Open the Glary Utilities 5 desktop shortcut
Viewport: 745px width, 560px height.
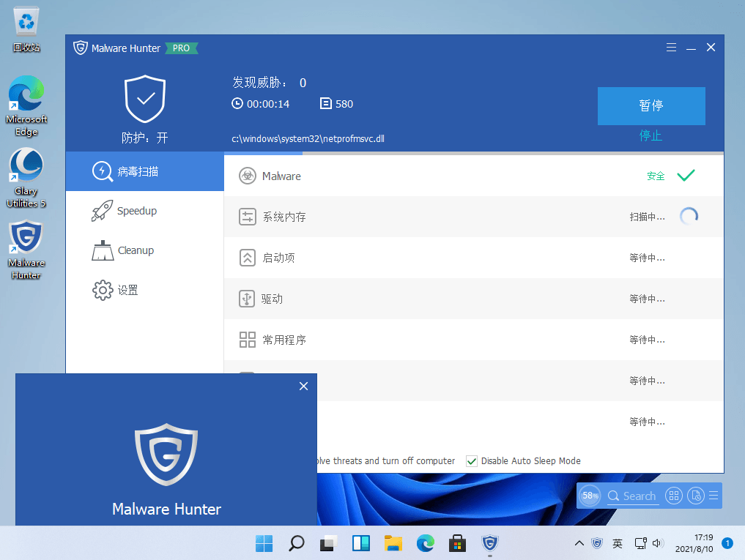point(26,178)
